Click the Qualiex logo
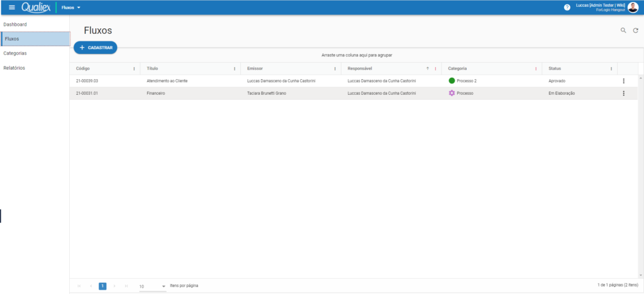The width and height of the screenshot is (644, 294). point(36,8)
